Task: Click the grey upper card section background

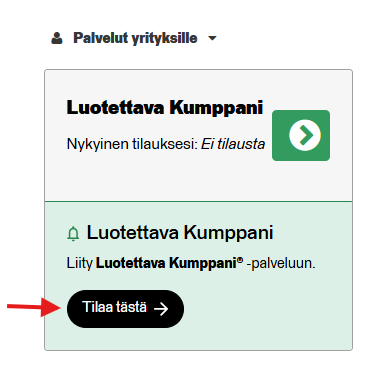Action: pos(198,135)
